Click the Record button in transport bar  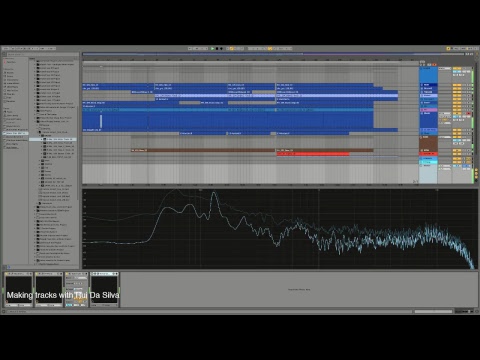point(221,49)
